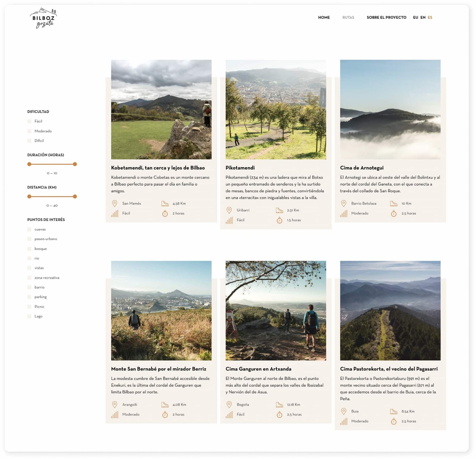
Task: Click difficulty bars icon on Arnotegui card
Action: [x=344, y=213]
